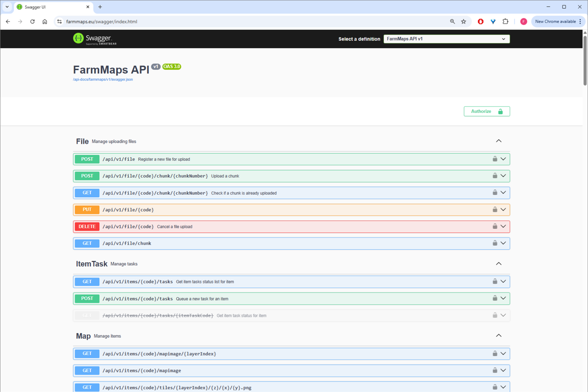Reload the Swagger page

coord(33,22)
